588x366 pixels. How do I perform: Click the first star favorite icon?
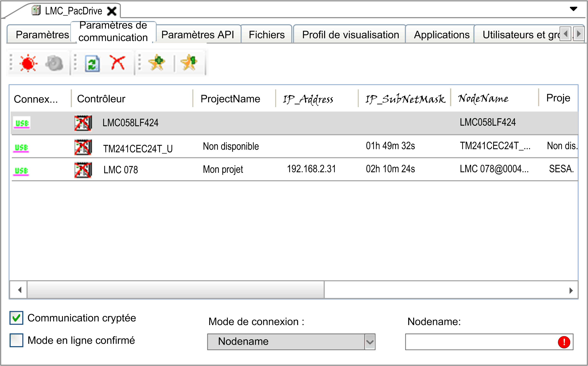coord(157,62)
